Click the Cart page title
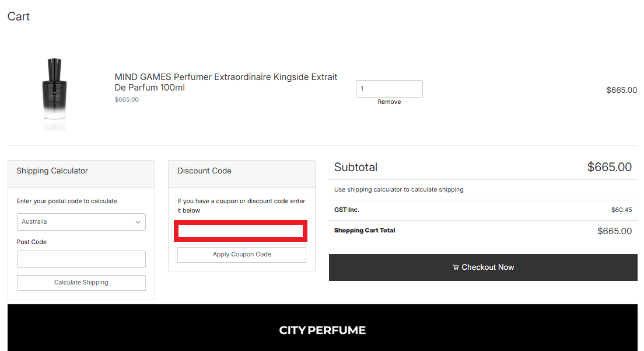Screen dimensions: 644x351 (x=18, y=16)
